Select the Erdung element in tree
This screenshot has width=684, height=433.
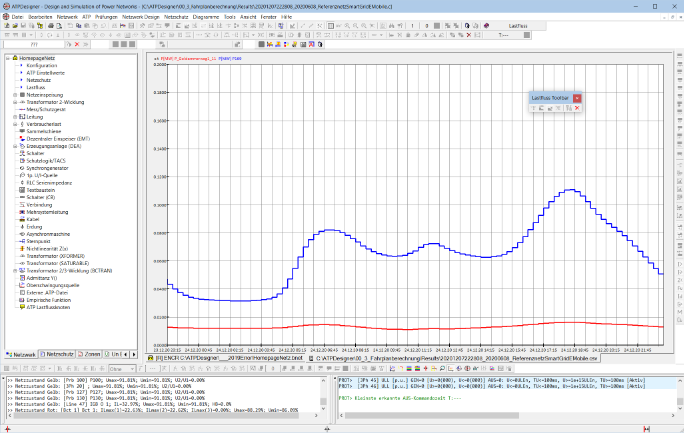(x=34, y=226)
